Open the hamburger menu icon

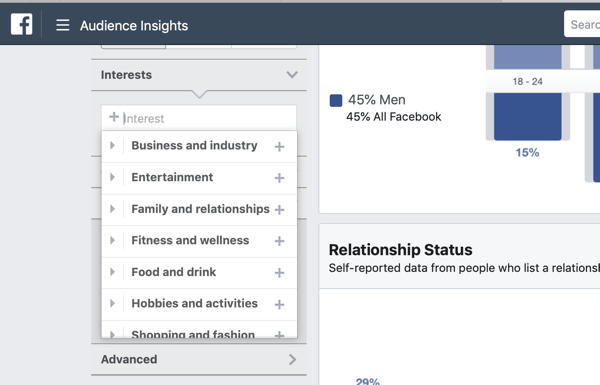(x=63, y=25)
